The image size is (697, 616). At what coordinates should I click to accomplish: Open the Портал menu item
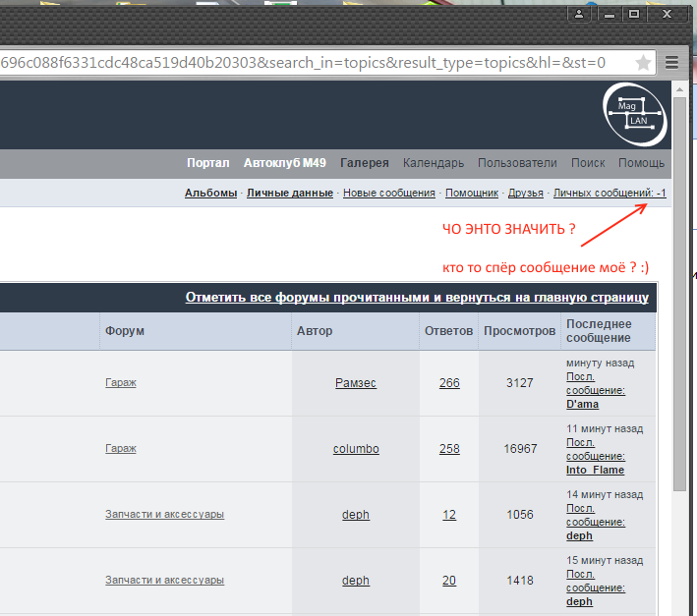click(207, 163)
